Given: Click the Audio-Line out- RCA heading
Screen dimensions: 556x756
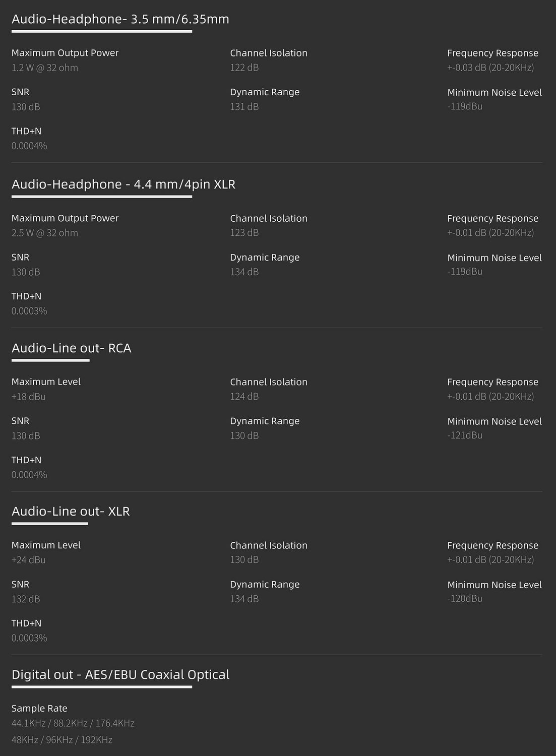Looking at the screenshot, I should (71, 348).
